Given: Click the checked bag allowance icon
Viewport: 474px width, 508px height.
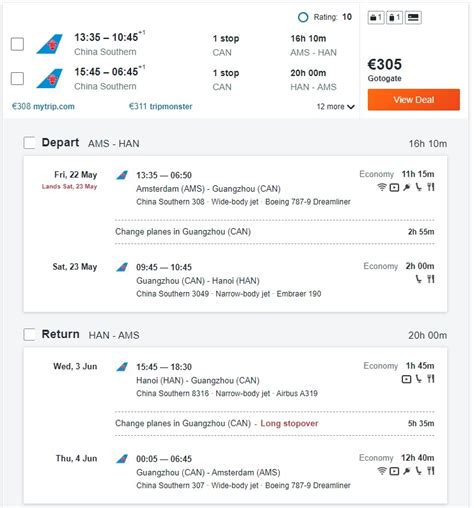Looking at the screenshot, I should point(394,17).
